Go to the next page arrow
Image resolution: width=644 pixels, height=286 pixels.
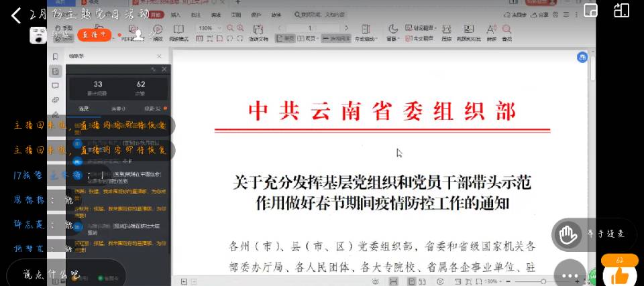click(346, 28)
